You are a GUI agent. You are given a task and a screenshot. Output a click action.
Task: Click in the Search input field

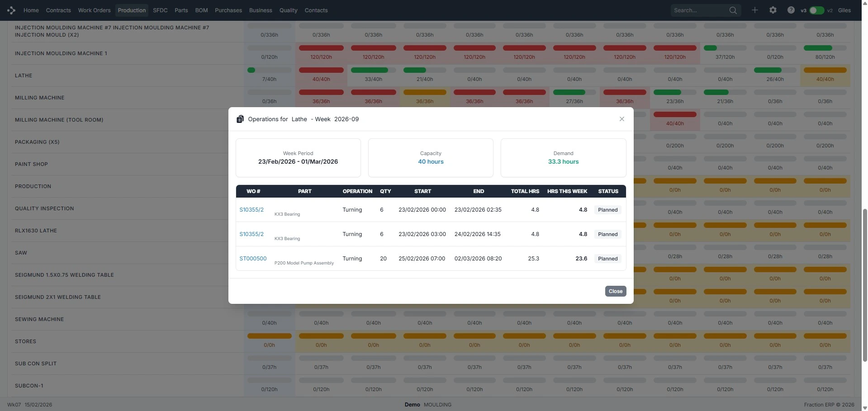point(699,10)
